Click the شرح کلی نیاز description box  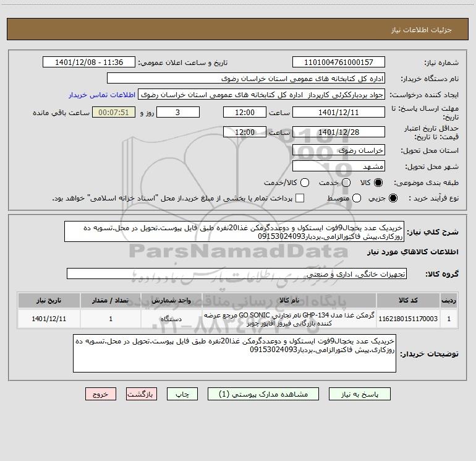coord(234,232)
